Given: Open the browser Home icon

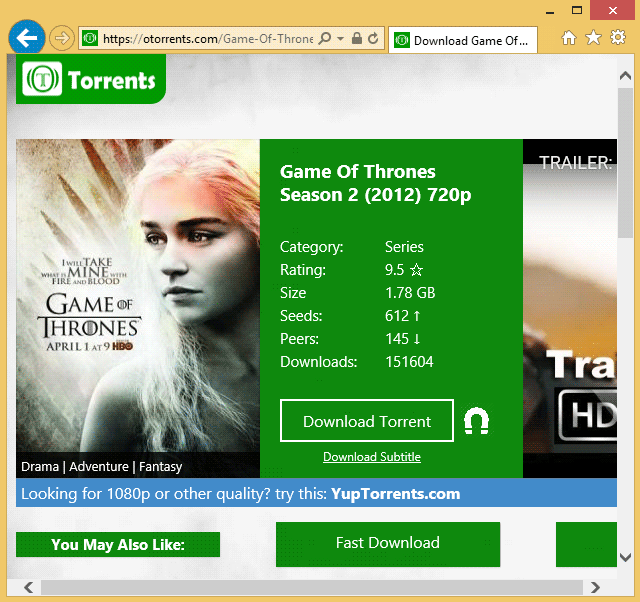Looking at the screenshot, I should click(x=569, y=38).
